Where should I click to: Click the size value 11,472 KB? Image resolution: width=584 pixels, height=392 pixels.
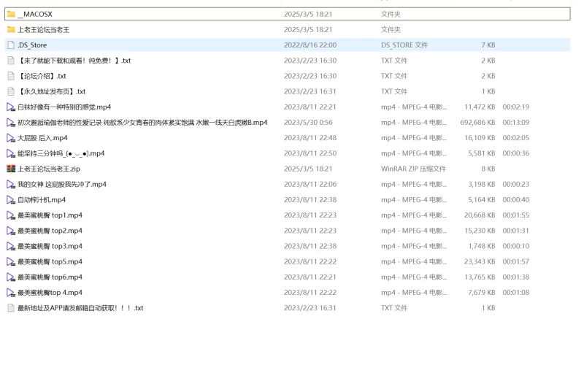[x=480, y=107]
